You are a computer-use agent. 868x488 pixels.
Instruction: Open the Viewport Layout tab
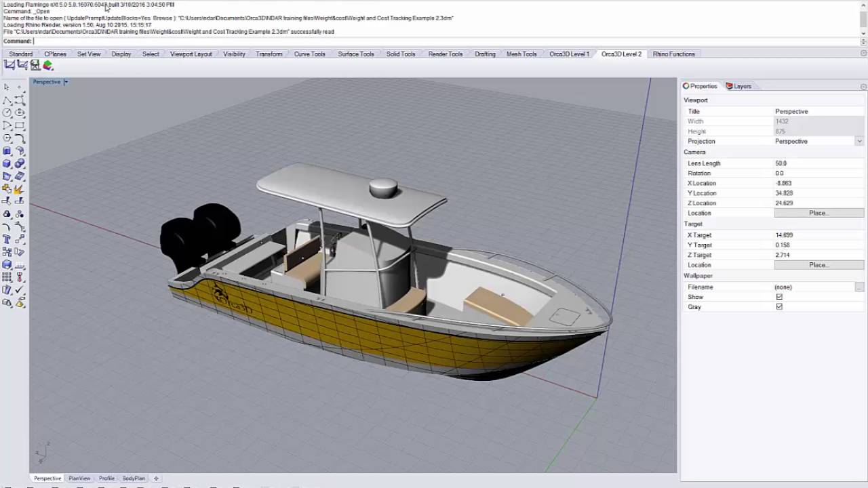(191, 54)
